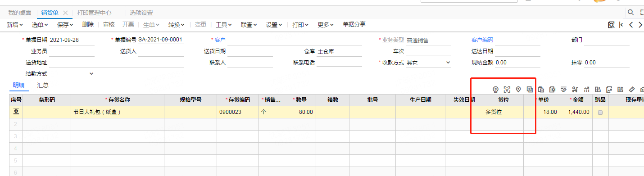Click the row action icon in row 1
This screenshot has width=644, height=176.
tap(16, 112)
